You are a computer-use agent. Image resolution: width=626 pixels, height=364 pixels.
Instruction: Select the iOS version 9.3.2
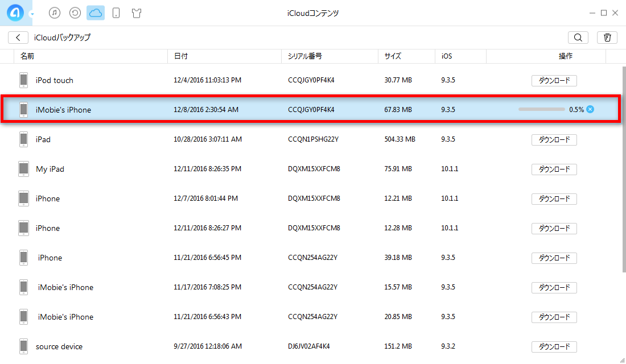coord(448,346)
